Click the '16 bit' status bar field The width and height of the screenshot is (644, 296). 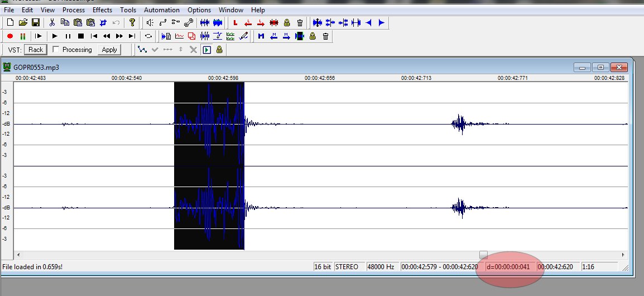point(323,267)
